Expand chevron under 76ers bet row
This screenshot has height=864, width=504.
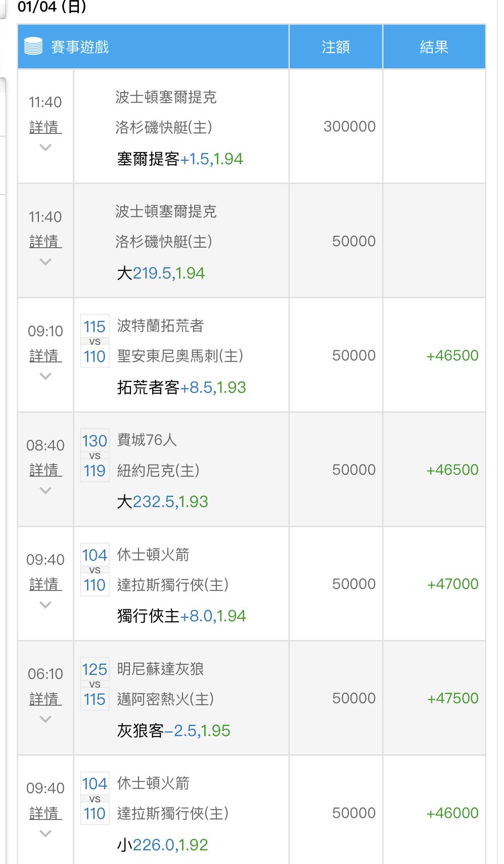pyautogui.click(x=45, y=490)
